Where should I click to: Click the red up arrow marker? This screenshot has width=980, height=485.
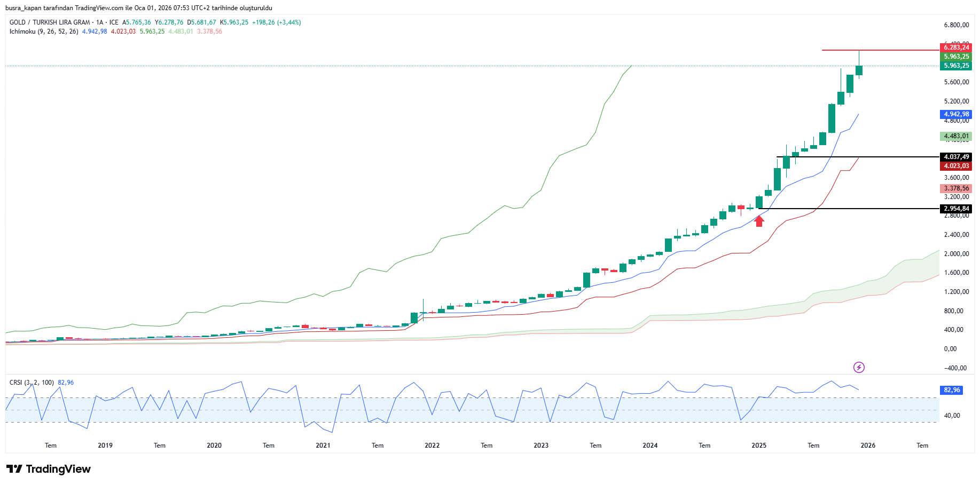click(x=759, y=220)
